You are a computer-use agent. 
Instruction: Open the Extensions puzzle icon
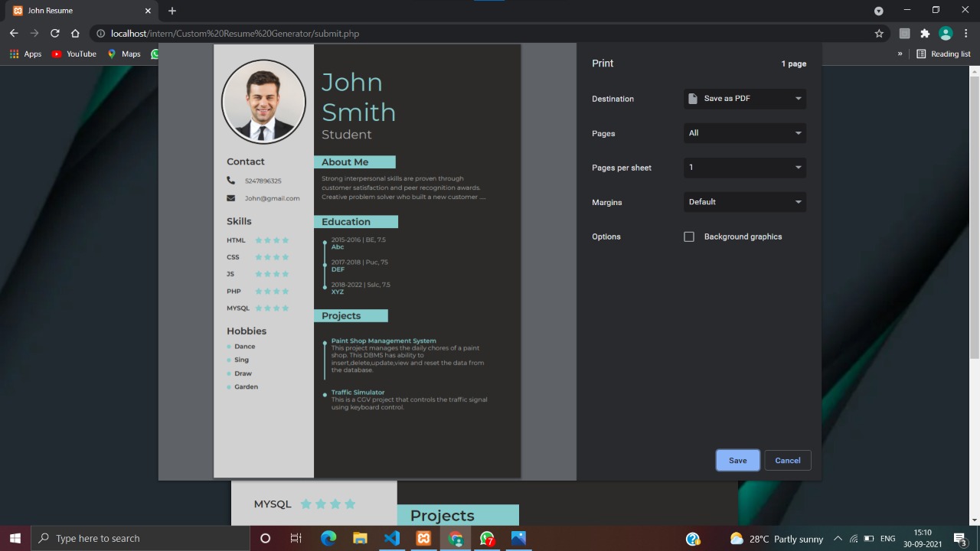pos(925,34)
